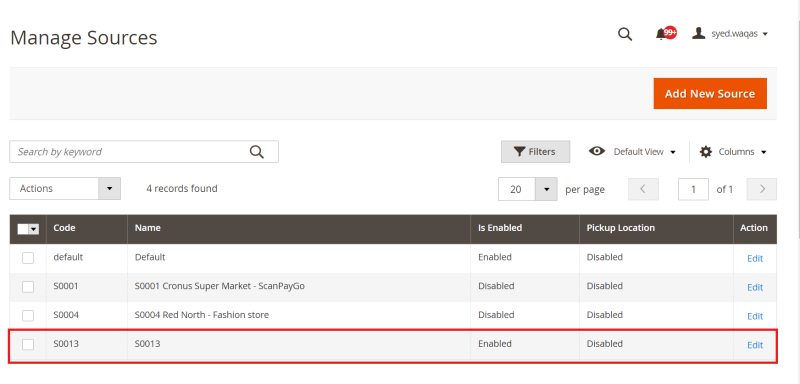This screenshot has height=384, width=800.
Task: Open the select-all checkbox dropdown arrow
Action: pyautogui.click(x=34, y=229)
